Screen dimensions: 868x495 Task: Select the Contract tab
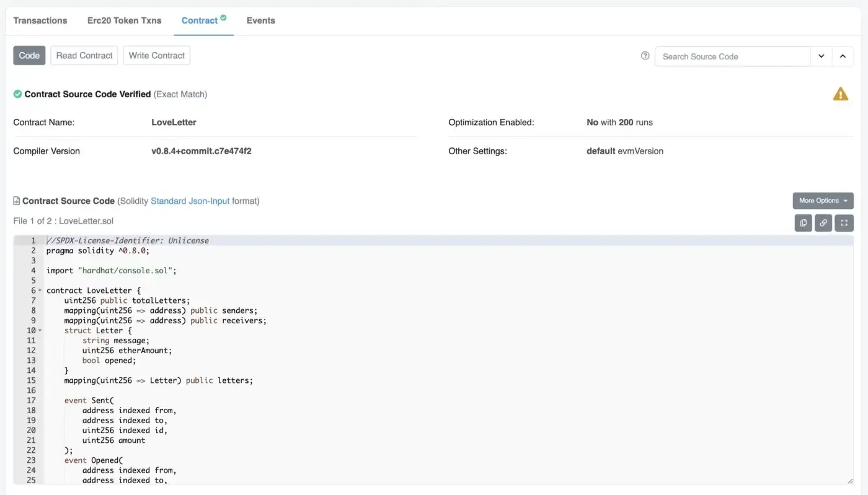(x=200, y=20)
